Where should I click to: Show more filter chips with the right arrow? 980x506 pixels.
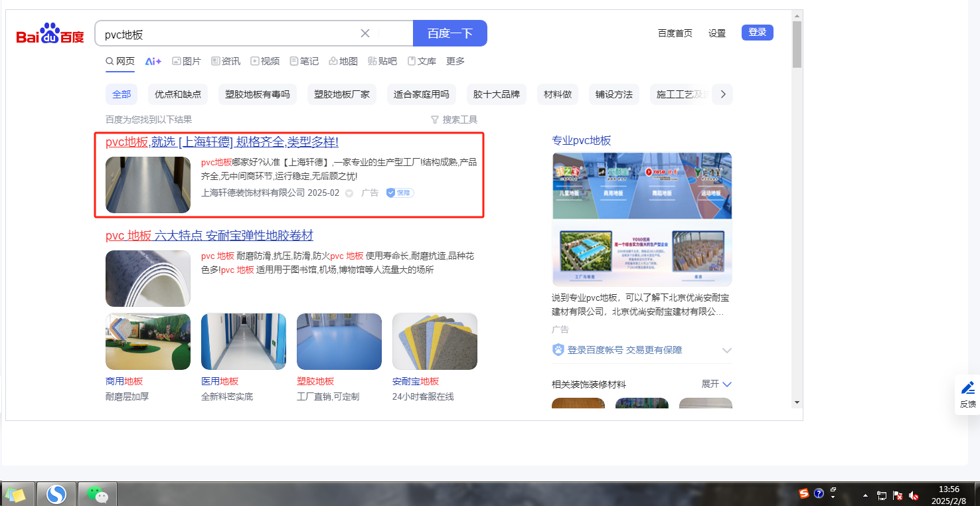click(x=722, y=94)
